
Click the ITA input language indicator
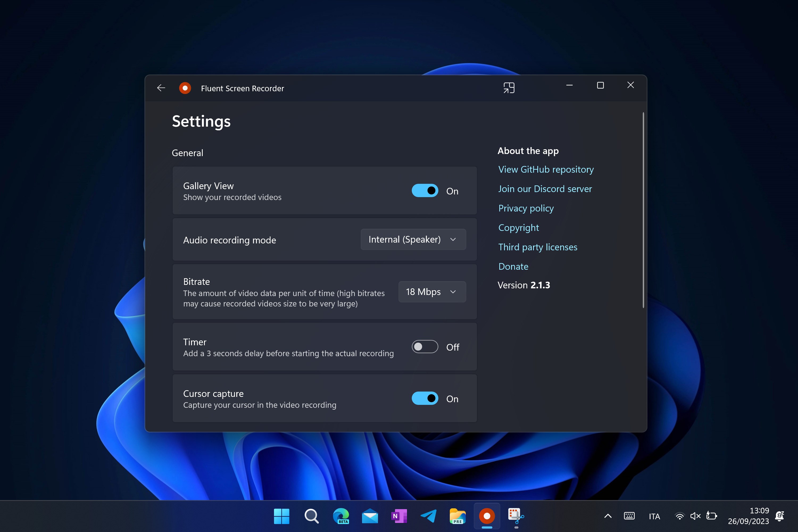[654, 516]
